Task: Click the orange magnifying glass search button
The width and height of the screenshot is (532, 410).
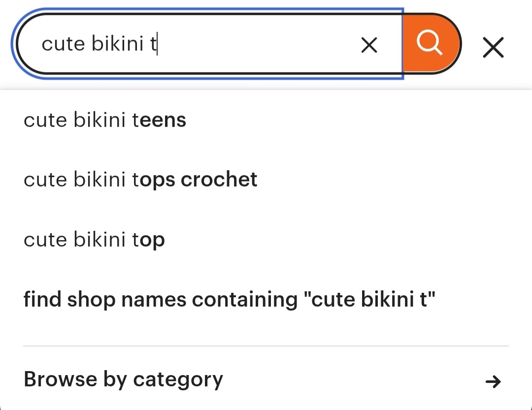Action: point(431,43)
